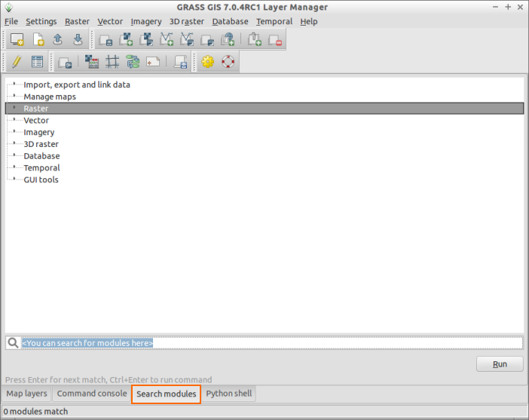
Task: Switch to Map layers tab
Action: click(x=26, y=394)
